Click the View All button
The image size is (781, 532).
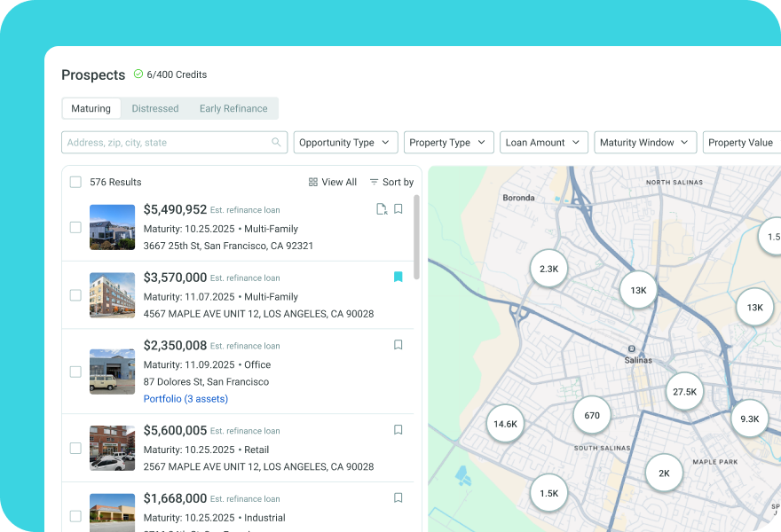(333, 182)
